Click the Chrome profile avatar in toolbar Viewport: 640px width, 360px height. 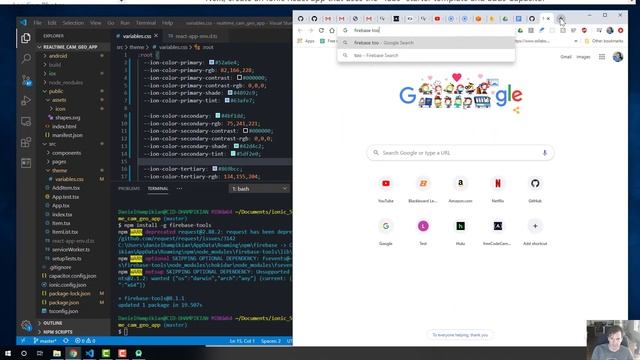click(610, 30)
